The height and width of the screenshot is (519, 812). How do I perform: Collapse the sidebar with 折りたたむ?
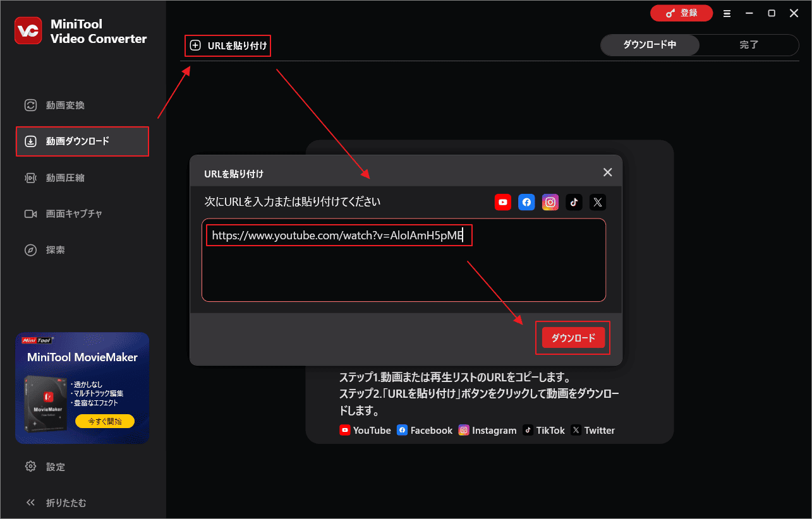pos(56,503)
